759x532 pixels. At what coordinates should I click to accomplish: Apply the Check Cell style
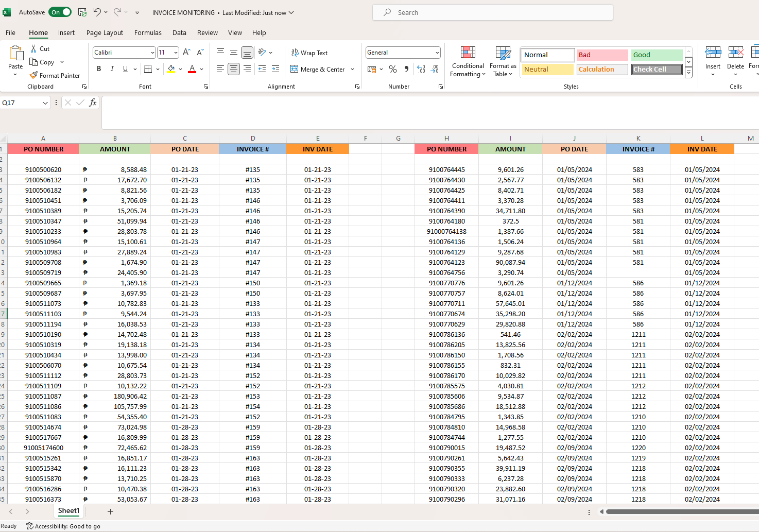click(657, 69)
